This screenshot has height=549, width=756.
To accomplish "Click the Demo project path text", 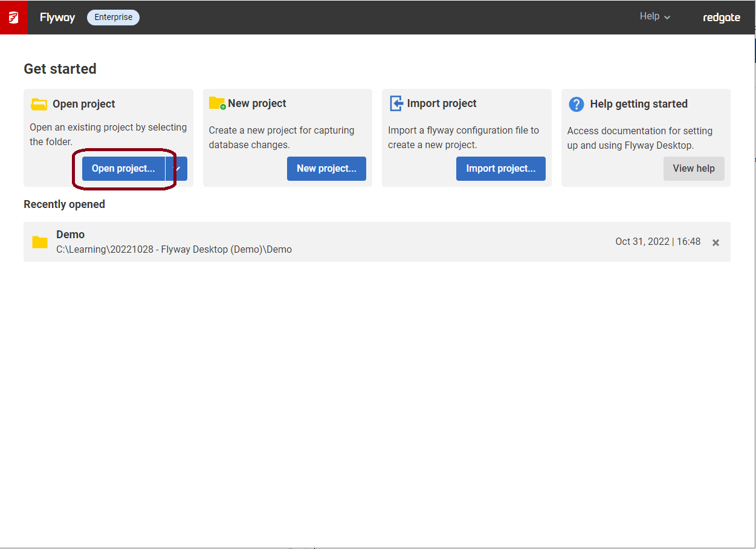I will point(174,249).
